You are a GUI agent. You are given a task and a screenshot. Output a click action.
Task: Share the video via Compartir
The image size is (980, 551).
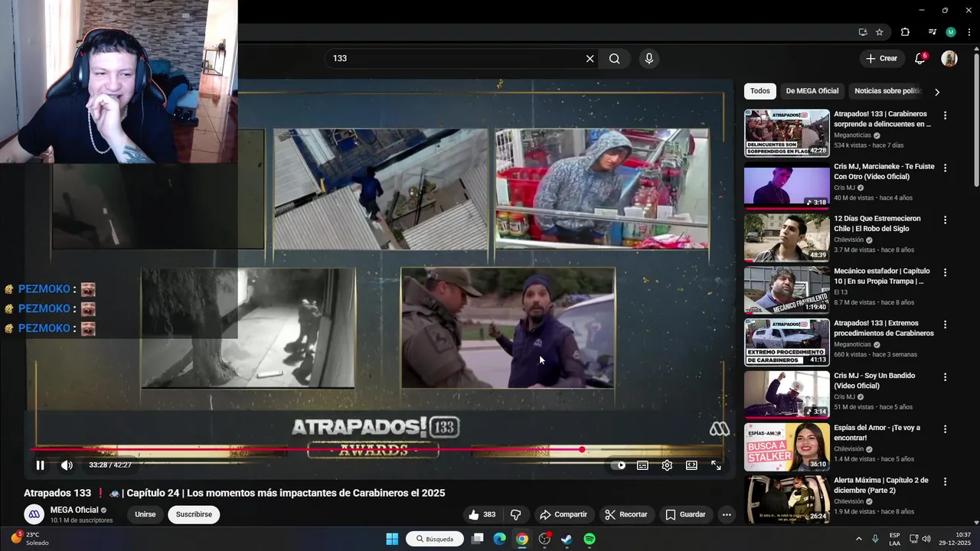563,515
